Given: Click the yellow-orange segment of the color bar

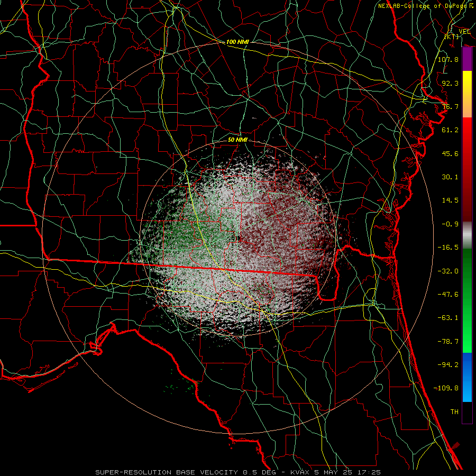Looking at the screenshot, I should 467,94.
